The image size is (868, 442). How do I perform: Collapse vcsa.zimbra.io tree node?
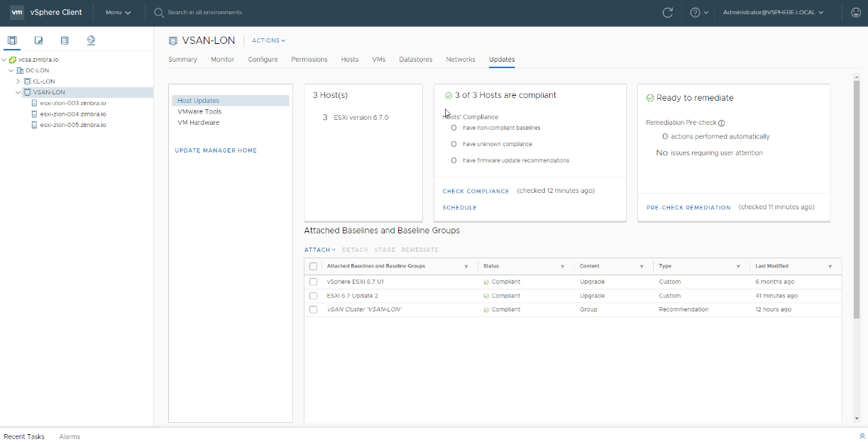(4, 60)
